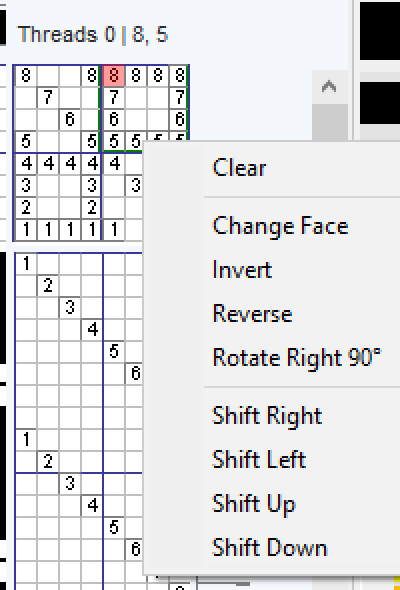Select Clear from the context menu
400x590 pixels.
239,167
